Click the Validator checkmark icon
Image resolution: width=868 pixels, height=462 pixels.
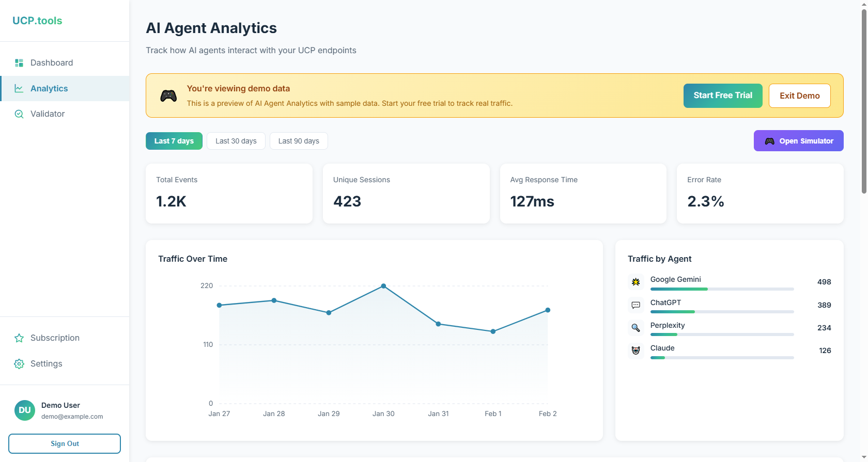pos(19,114)
